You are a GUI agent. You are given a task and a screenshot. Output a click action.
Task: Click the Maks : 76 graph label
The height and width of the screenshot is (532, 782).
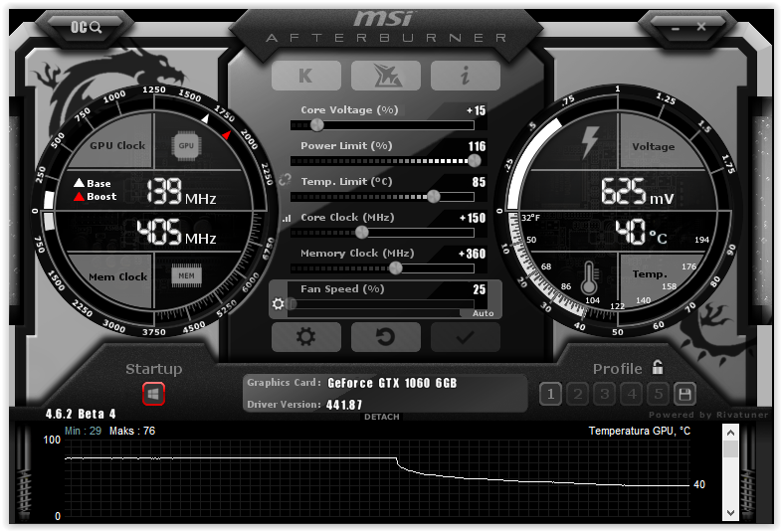132,431
